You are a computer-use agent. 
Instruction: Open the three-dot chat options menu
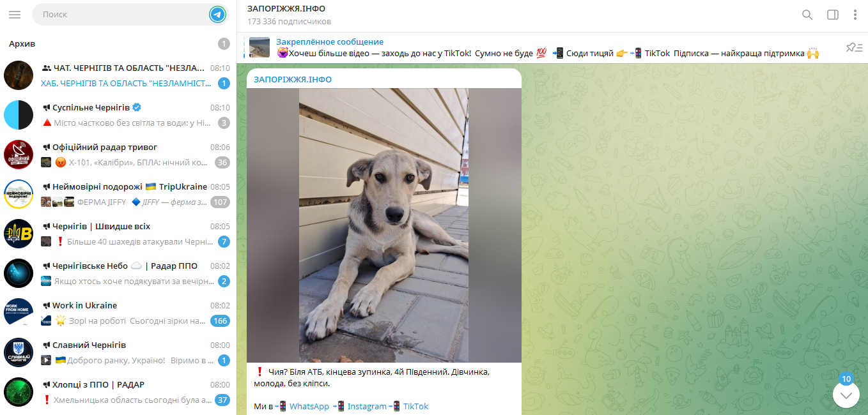coord(855,15)
